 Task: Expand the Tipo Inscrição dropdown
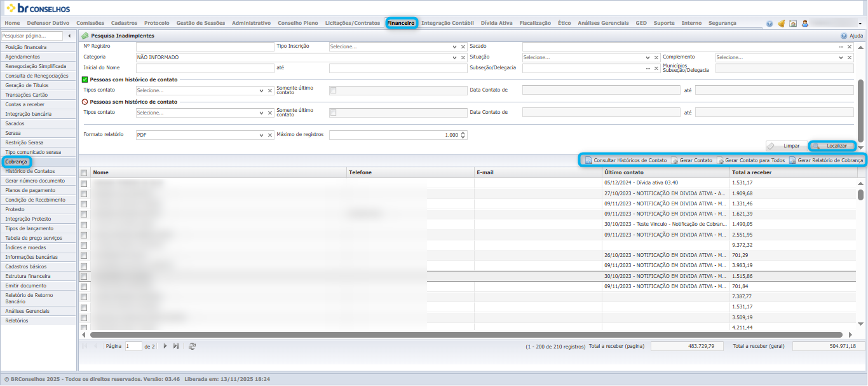click(x=455, y=47)
